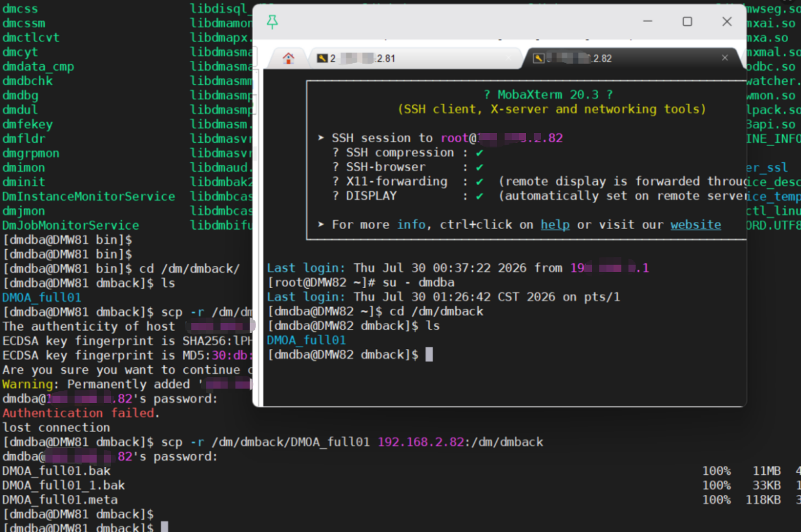Click 'DMOA_full01_1.bak' line in the background terminal
Screen dimensions: 801x532
point(64,485)
